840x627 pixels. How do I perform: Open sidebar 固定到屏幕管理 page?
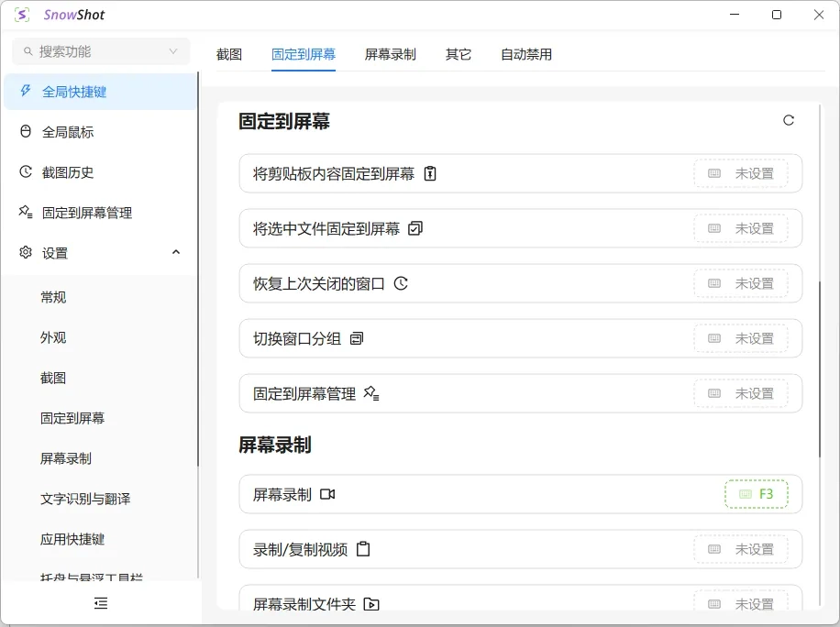(x=101, y=213)
